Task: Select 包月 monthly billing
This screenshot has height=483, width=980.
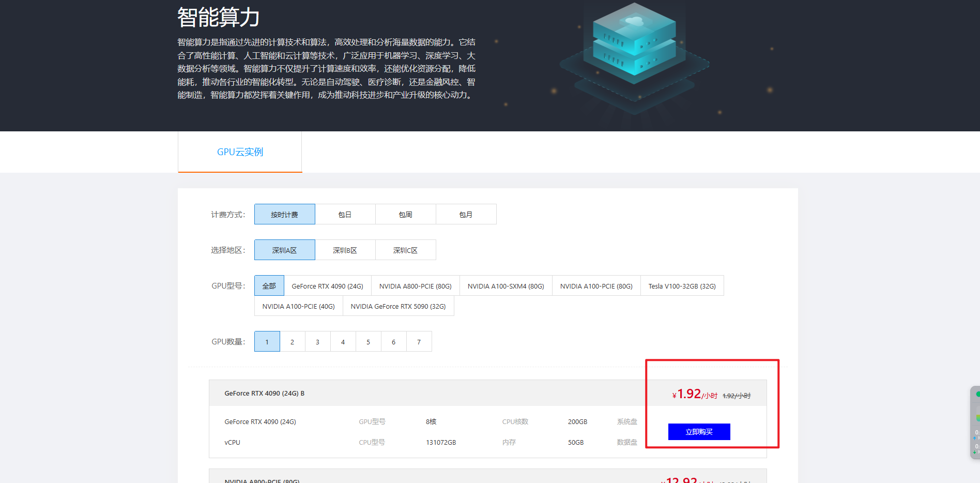Action: pyautogui.click(x=466, y=215)
